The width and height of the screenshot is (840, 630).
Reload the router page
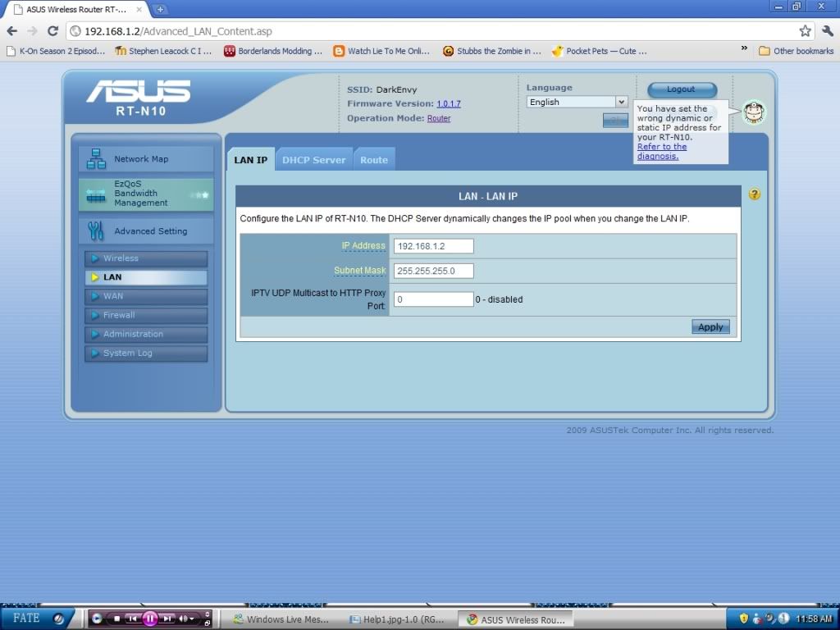pyautogui.click(x=52, y=31)
